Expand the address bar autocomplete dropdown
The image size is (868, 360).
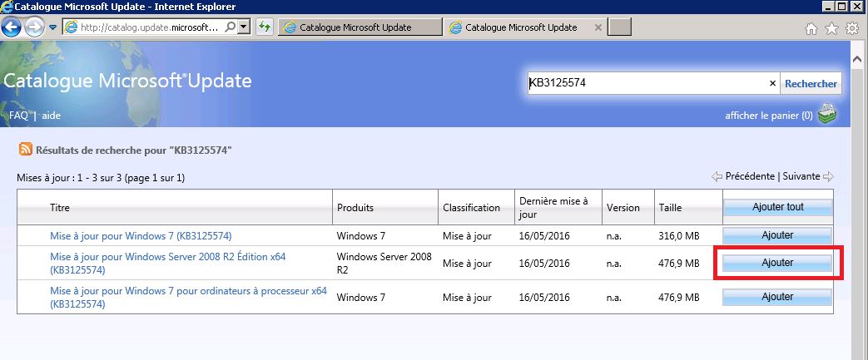coord(244,27)
